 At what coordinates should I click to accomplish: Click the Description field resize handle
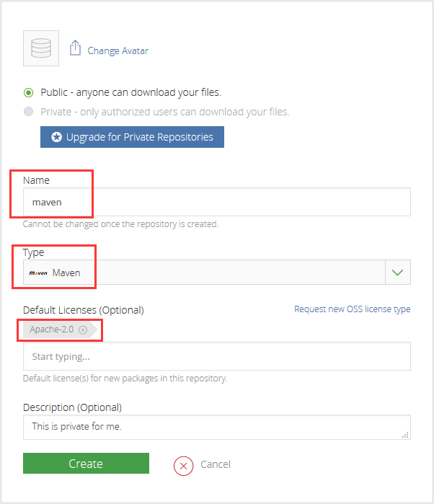point(405,435)
